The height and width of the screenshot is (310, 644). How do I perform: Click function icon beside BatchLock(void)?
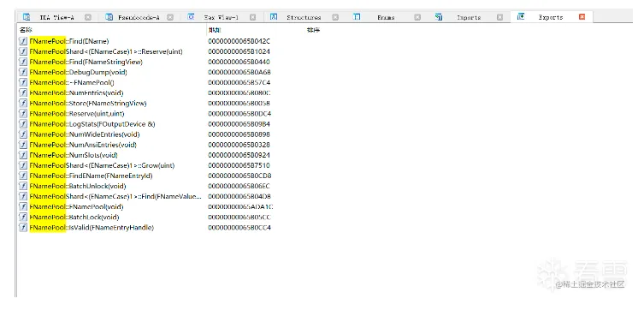pyautogui.click(x=23, y=217)
